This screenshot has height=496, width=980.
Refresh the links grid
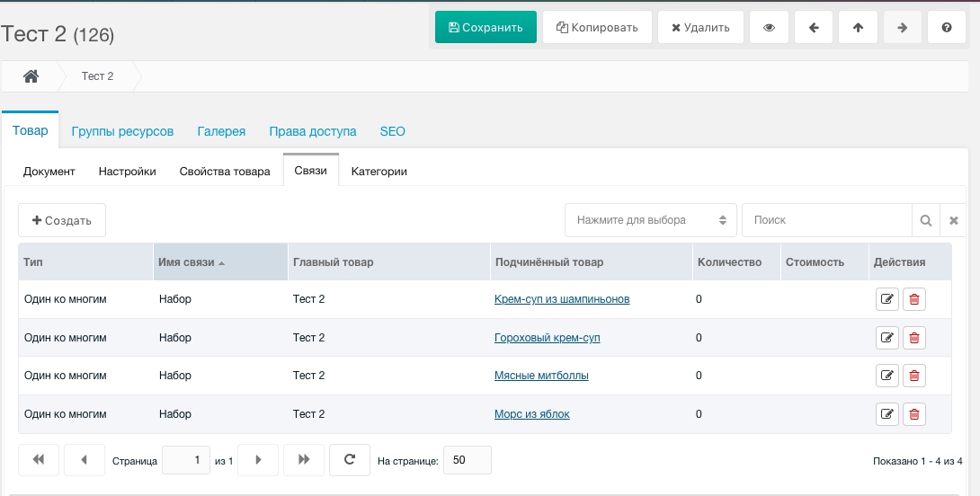pos(349,460)
